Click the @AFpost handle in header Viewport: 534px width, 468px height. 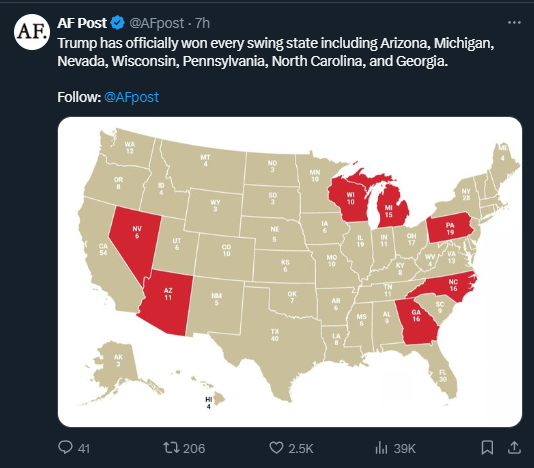click(x=157, y=23)
